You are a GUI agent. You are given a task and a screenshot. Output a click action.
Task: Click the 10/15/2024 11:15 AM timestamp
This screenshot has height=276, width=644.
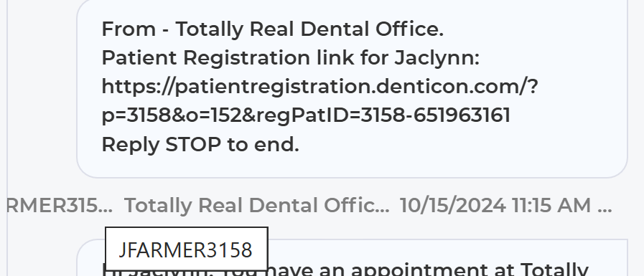point(495,205)
